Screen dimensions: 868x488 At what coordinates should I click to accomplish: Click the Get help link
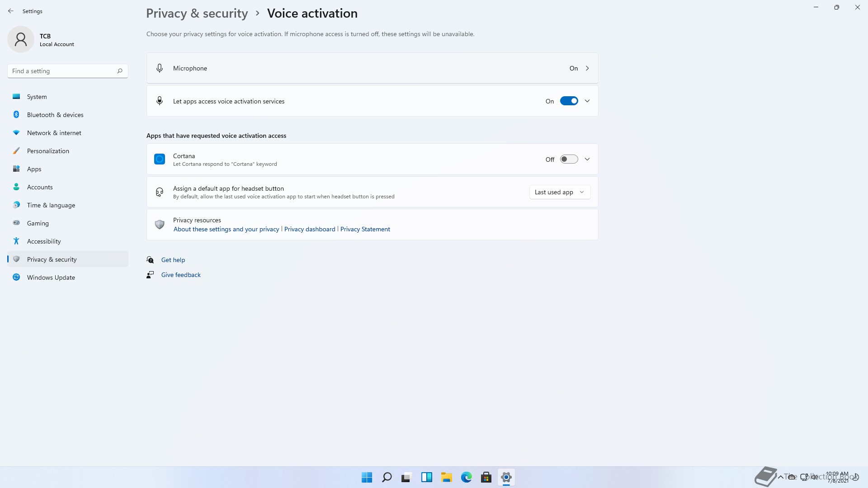click(173, 260)
